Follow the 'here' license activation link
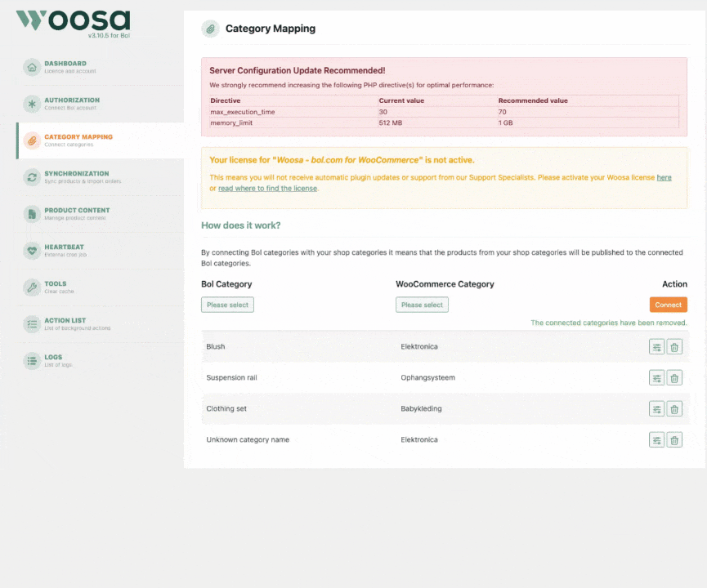This screenshot has height=588, width=707. pos(664,177)
